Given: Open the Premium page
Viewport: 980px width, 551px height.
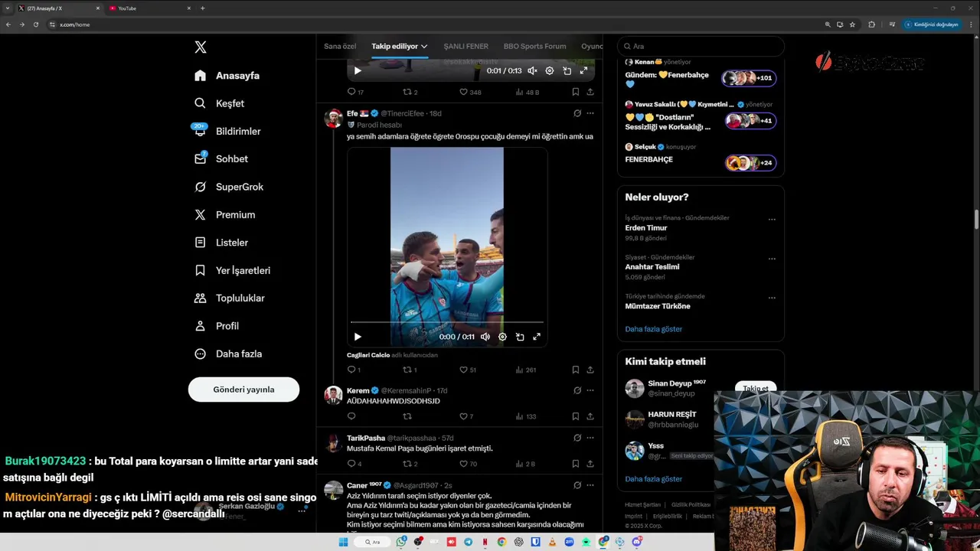Looking at the screenshot, I should pyautogui.click(x=225, y=215).
